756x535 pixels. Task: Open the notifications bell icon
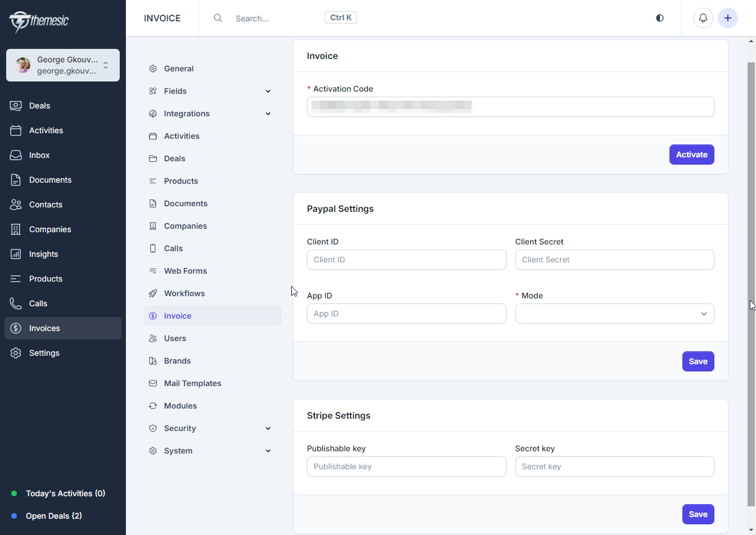click(703, 17)
